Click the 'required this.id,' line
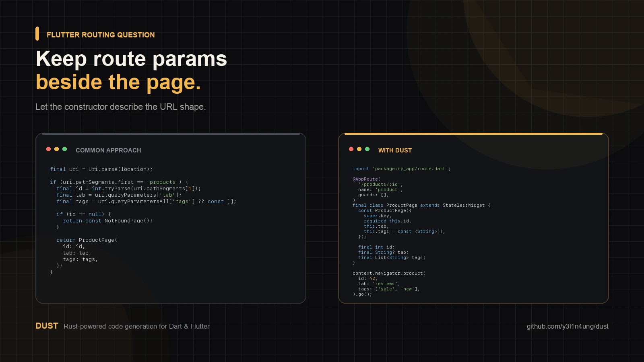Screen dimensions: 644x362 pyautogui.click(x=388, y=221)
